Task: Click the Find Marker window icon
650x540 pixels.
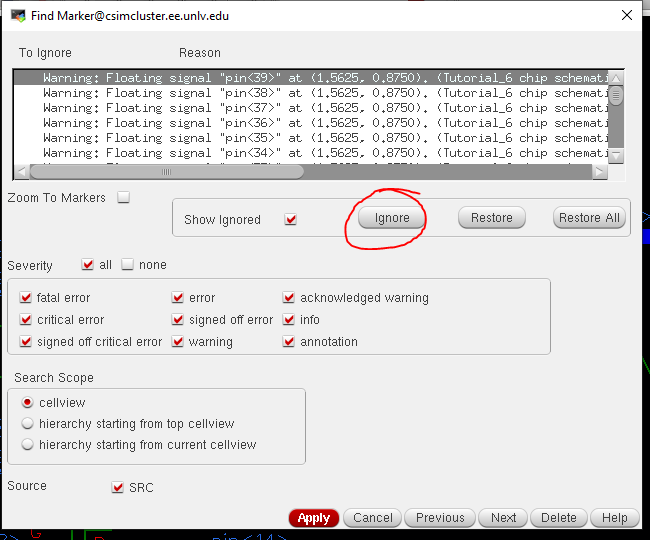Action: point(18,16)
